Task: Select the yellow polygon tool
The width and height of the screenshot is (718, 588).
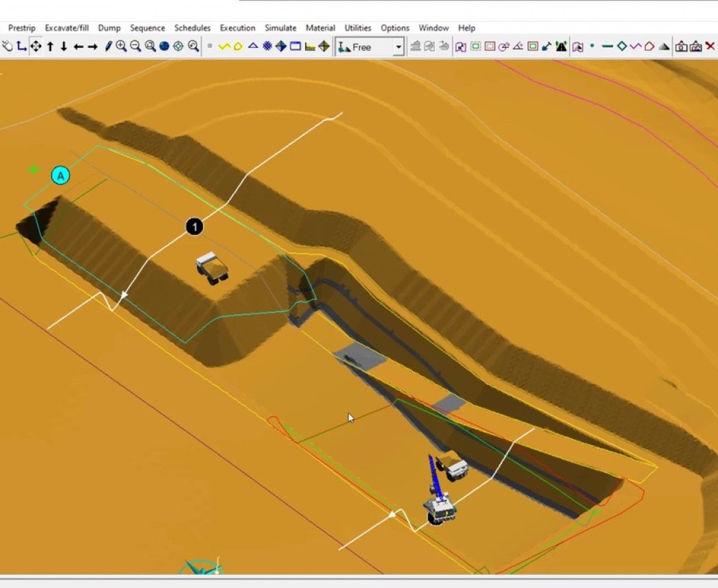Action: click(238, 46)
